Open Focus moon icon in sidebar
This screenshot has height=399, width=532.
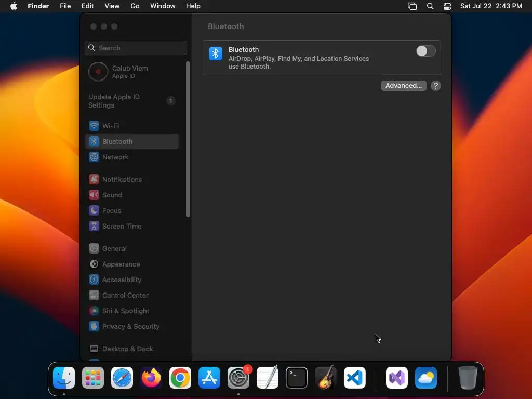[x=94, y=211]
